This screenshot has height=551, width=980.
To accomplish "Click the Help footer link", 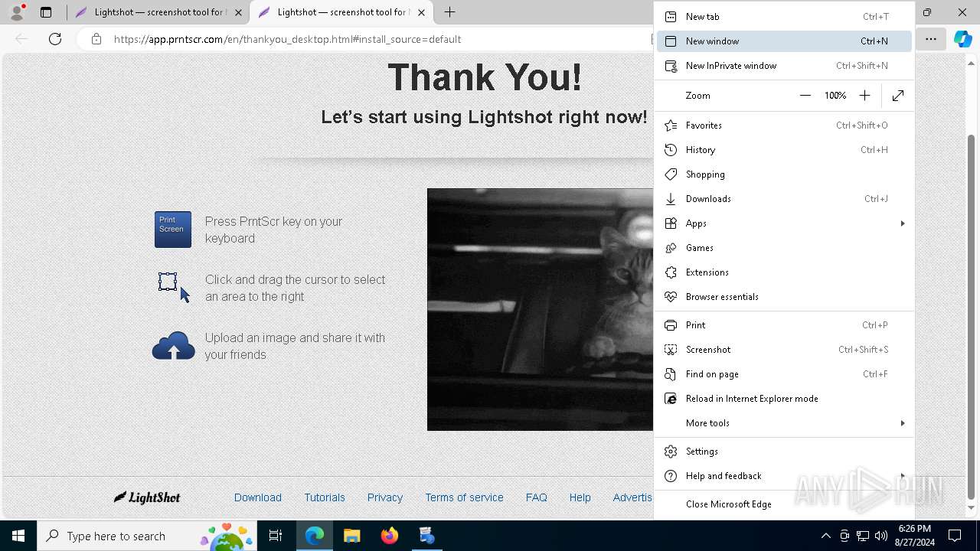I will (580, 497).
